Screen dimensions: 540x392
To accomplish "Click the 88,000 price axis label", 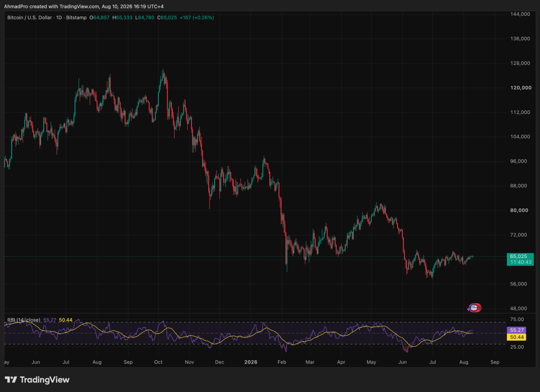I will (x=519, y=186).
